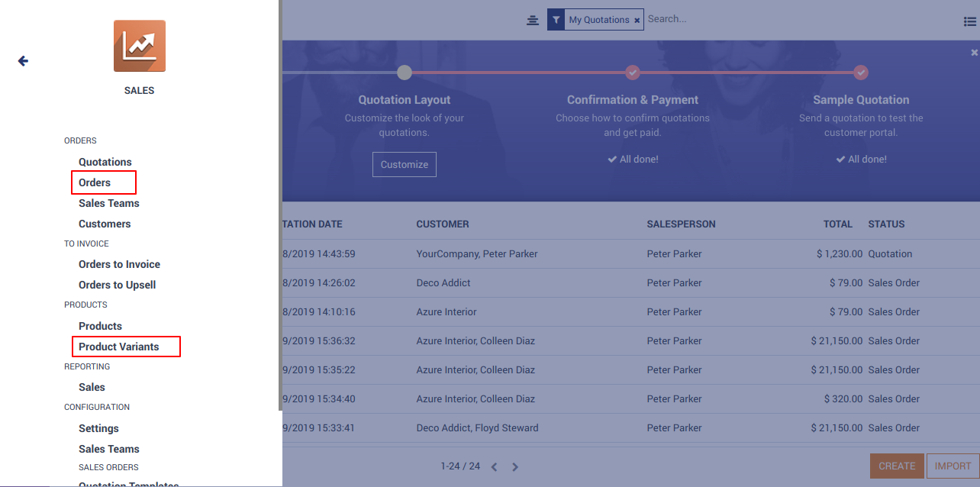Open Orders to Upsell
The image size is (980, 487).
(x=117, y=285)
